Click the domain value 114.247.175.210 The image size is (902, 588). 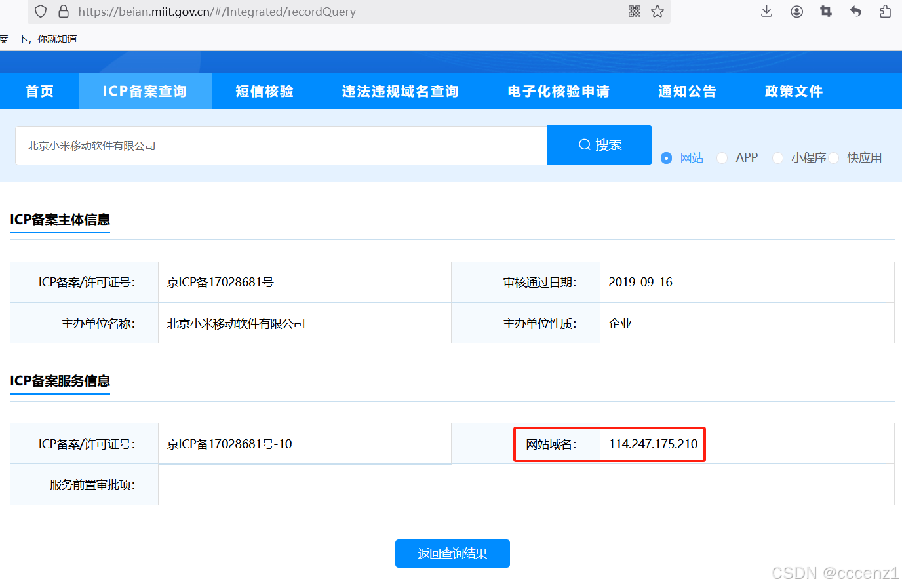click(x=653, y=444)
